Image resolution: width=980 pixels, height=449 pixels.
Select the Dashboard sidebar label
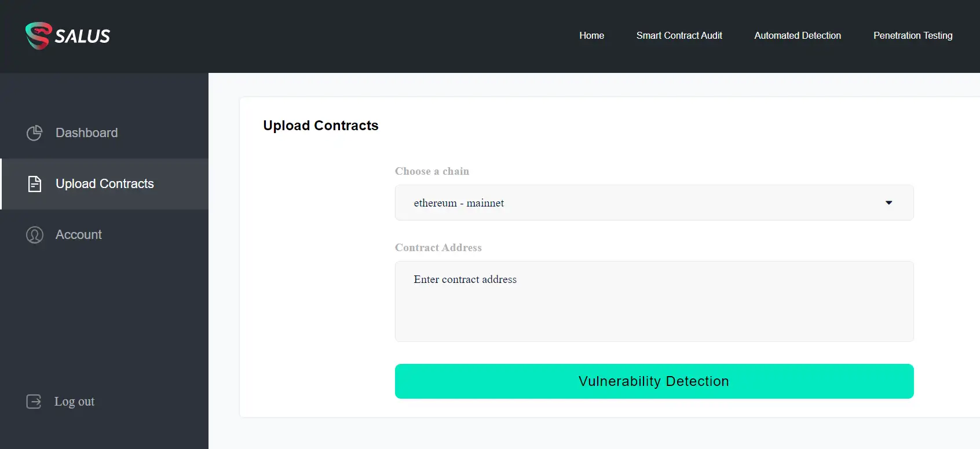tap(87, 133)
